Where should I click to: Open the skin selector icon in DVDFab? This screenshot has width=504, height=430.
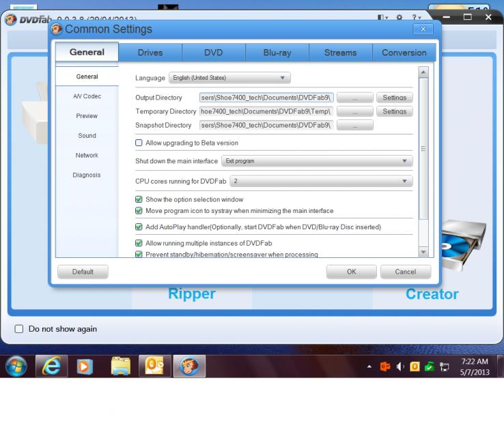click(x=382, y=17)
